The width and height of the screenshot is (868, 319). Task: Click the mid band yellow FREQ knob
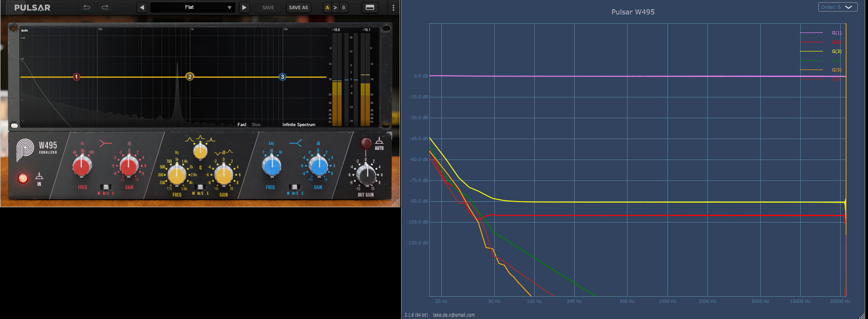(x=177, y=175)
